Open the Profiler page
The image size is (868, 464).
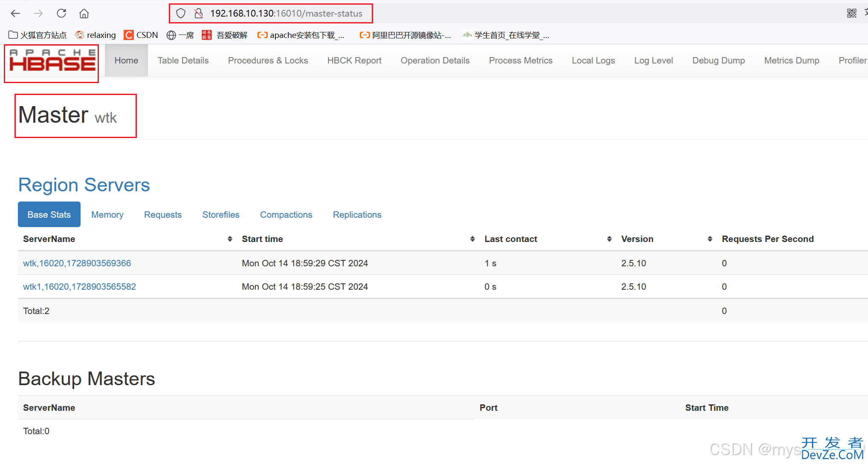pyautogui.click(x=852, y=61)
